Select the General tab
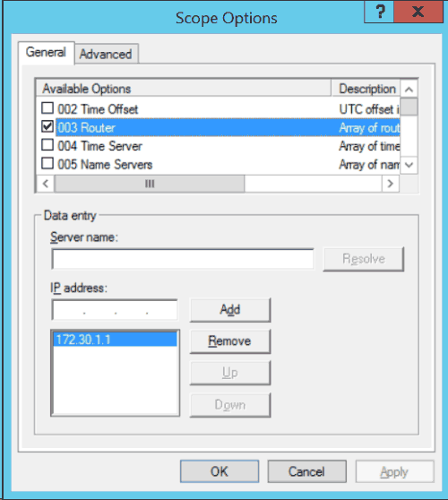 pos(47,53)
